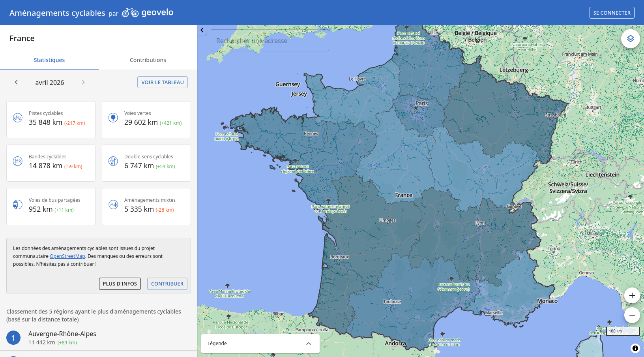Screen dimensions: 644x357
Task: Click the Bandes cyclables icon
Action: point(18,161)
